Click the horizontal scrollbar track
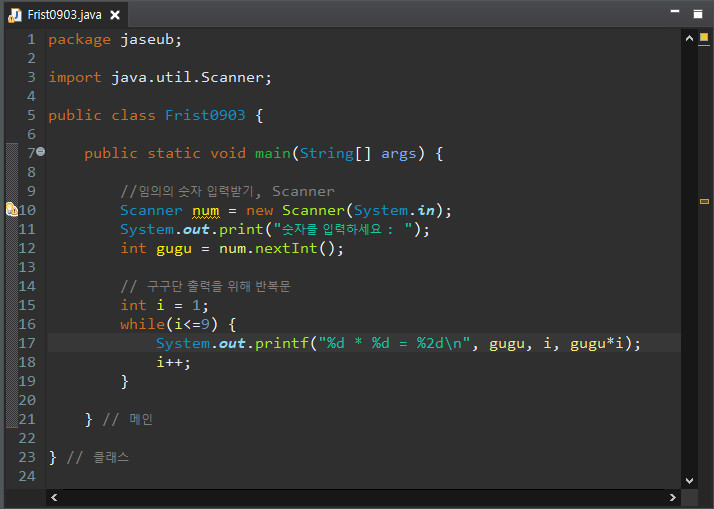Viewport: 714px width, 509px height. click(363, 498)
